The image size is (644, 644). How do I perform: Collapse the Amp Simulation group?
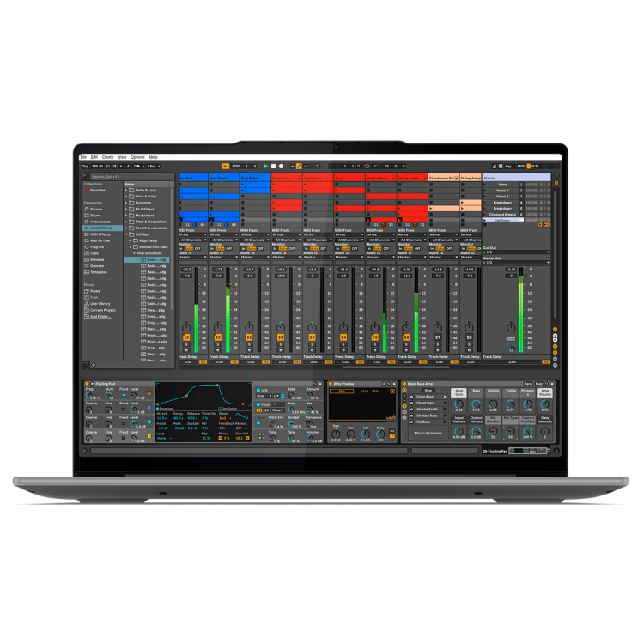pyautogui.click(x=134, y=253)
